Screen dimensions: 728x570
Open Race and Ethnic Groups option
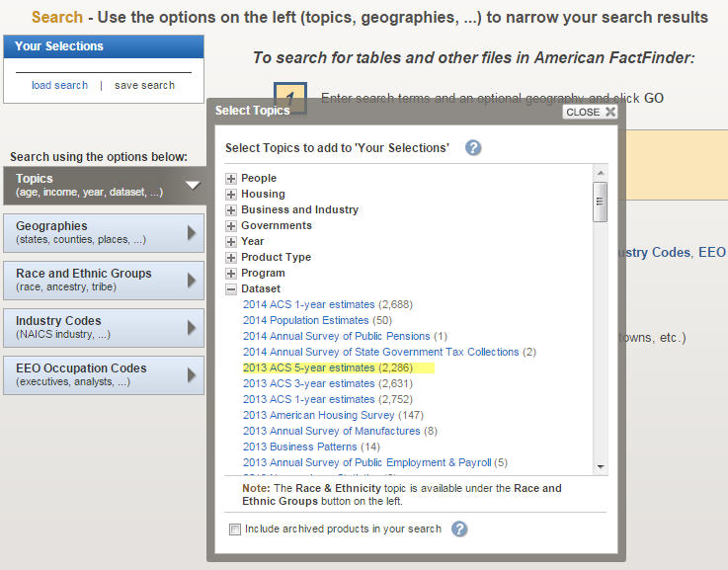[x=104, y=281]
